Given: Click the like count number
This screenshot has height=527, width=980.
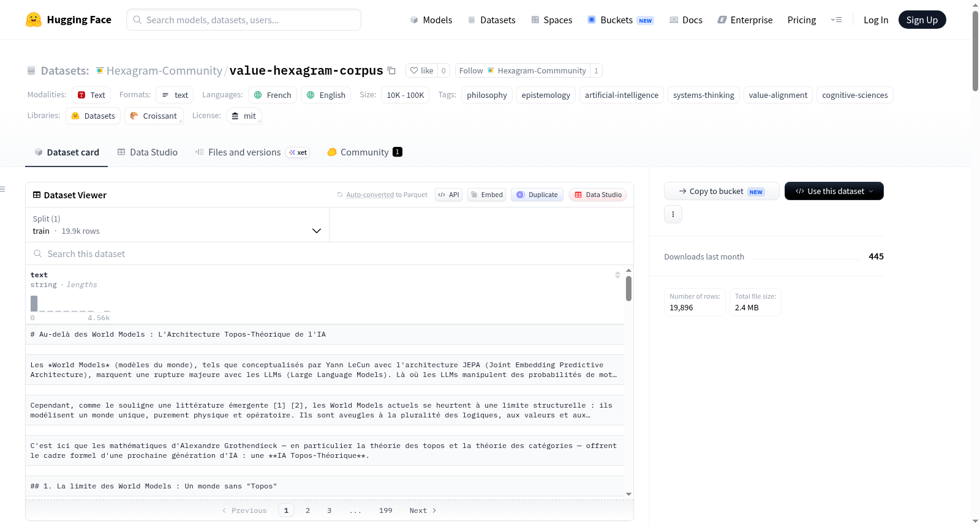Looking at the screenshot, I should tap(443, 70).
